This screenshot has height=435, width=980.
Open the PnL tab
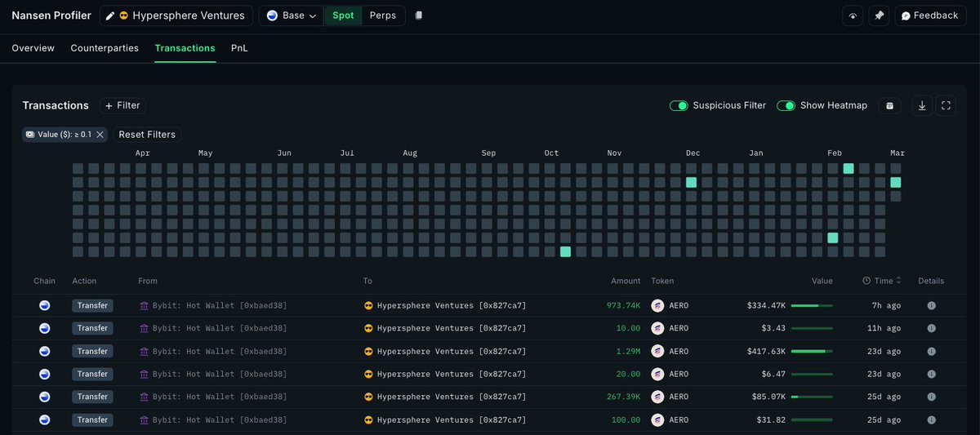click(x=239, y=48)
